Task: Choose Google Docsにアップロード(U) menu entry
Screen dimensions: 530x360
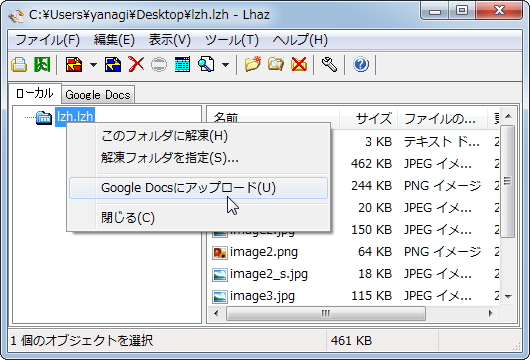Action: [x=198, y=188]
